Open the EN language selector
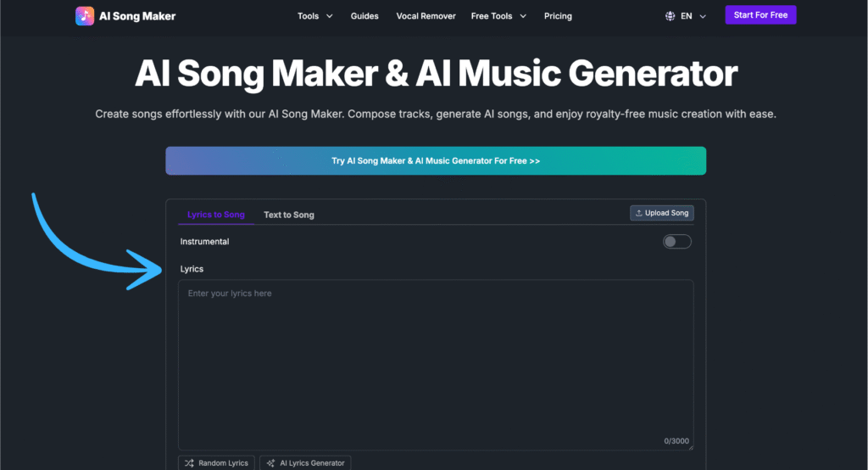This screenshot has width=868, height=470. point(685,16)
